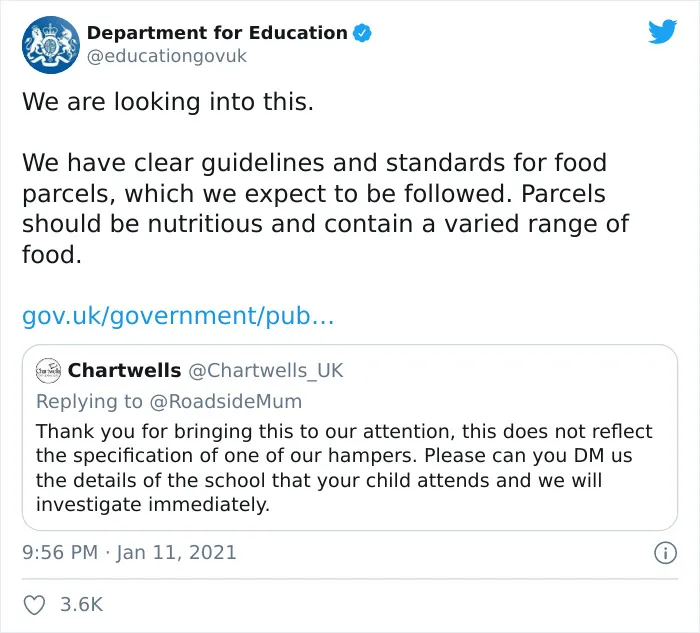This screenshot has width=700, height=633.
Task: Click @RoadsideMum reply mention
Action: tap(226, 401)
